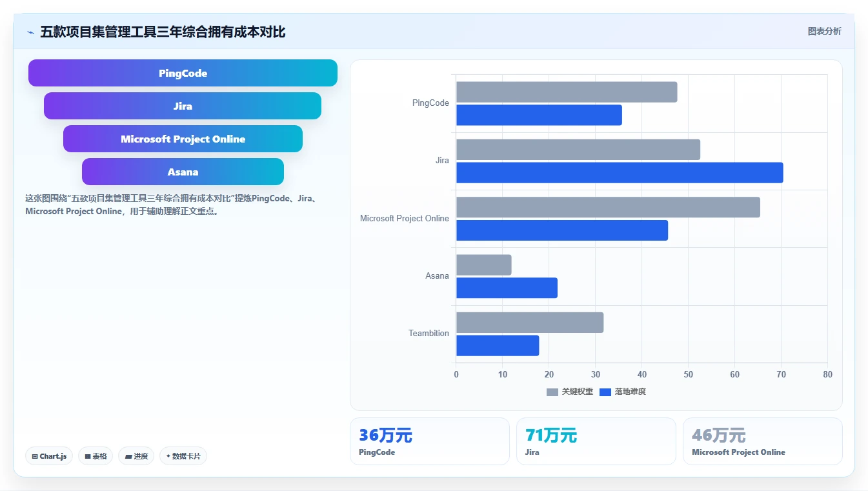This screenshot has height=491, width=868.
Task: Click the Jira y-axis label in chart
Action: click(x=442, y=160)
